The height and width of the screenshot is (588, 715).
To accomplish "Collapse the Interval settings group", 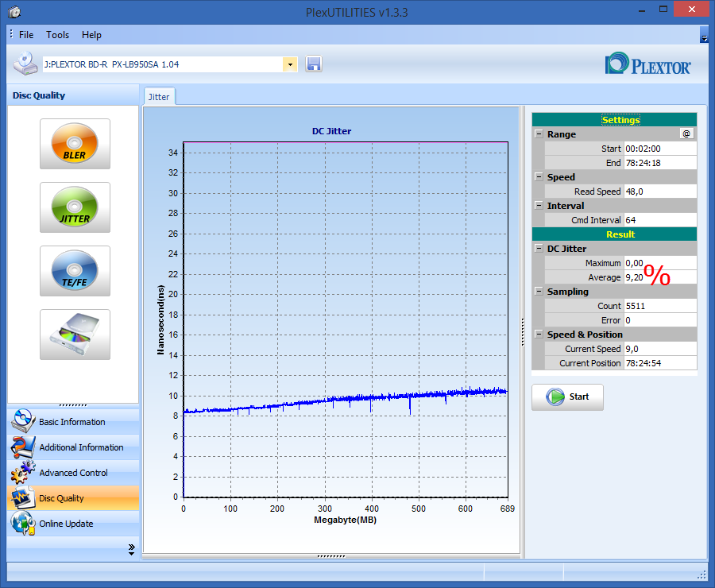I will pos(539,205).
